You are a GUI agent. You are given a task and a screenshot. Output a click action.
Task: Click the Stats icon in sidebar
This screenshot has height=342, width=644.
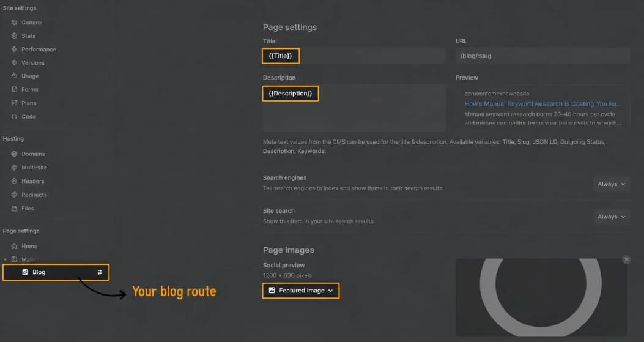[15, 35]
